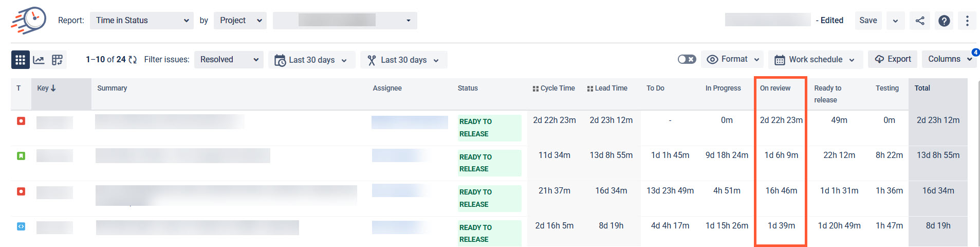Image resolution: width=980 pixels, height=247 pixels.
Task: Click Cycle Time value 11d 34m
Action: [554, 155]
